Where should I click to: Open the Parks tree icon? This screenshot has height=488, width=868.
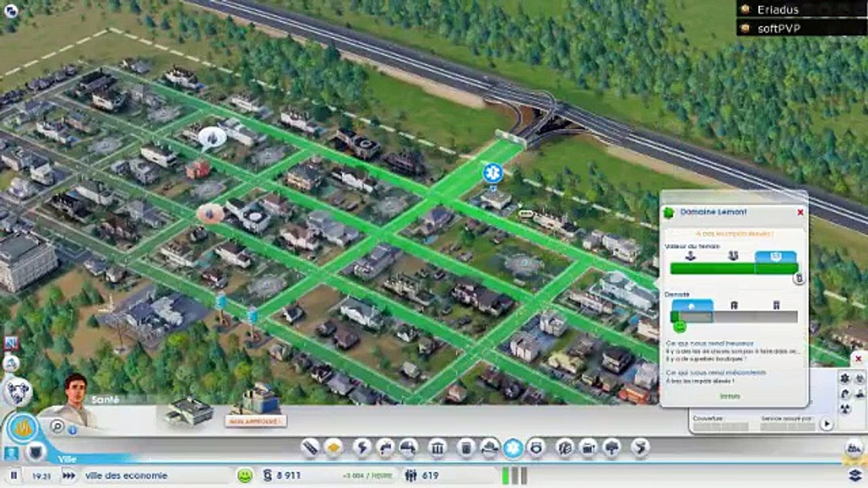[611, 448]
